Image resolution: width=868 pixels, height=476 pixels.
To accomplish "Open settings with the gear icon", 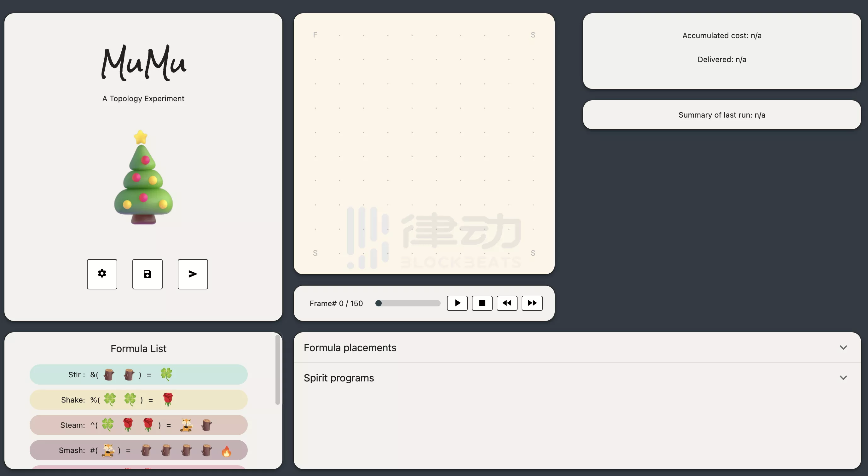I will [102, 274].
